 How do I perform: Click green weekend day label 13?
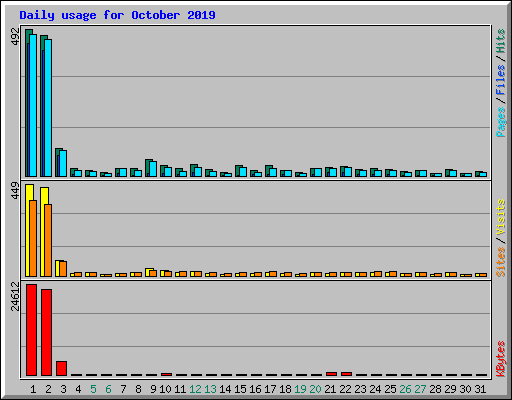click(210, 389)
